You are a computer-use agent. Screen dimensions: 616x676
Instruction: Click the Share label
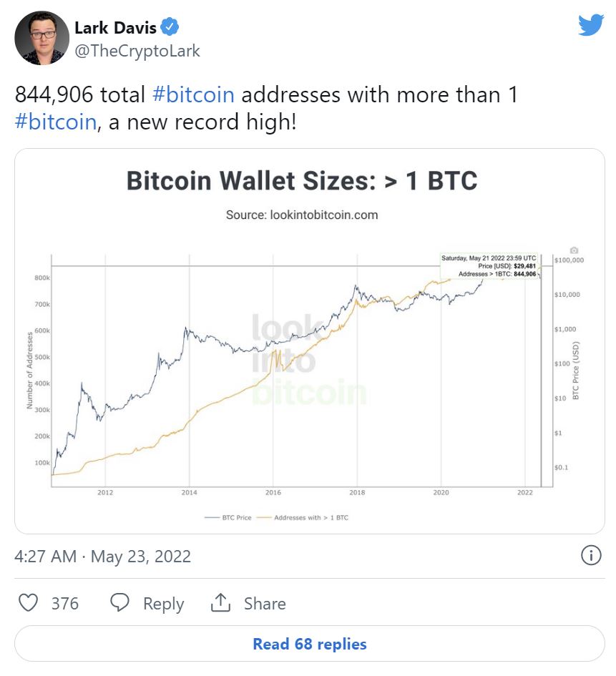pyautogui.click(x=264, y=604)
